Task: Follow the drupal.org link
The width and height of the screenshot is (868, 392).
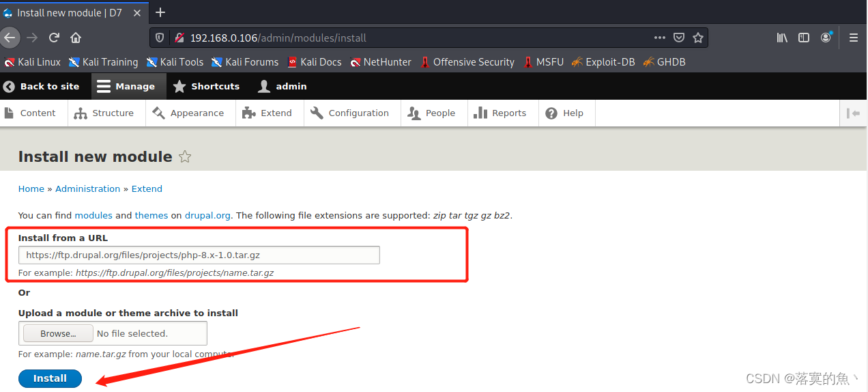Action: tap(209, 215)
